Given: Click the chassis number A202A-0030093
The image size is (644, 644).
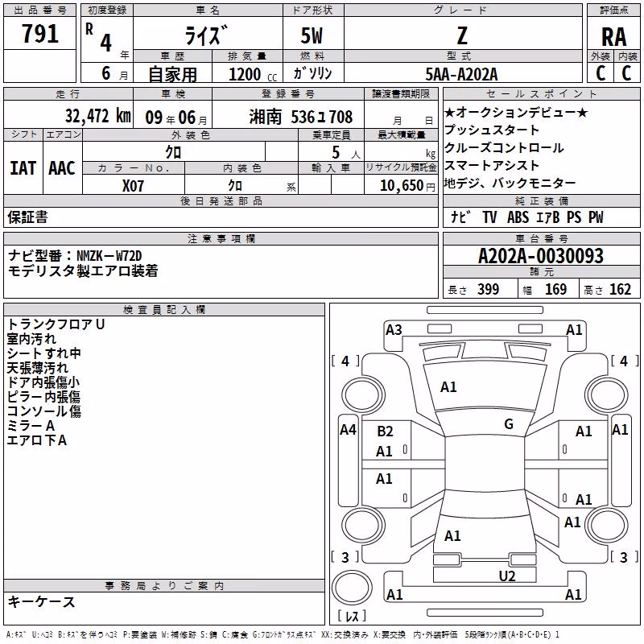Looking at the screenshot, I should (x=541, y=256).
